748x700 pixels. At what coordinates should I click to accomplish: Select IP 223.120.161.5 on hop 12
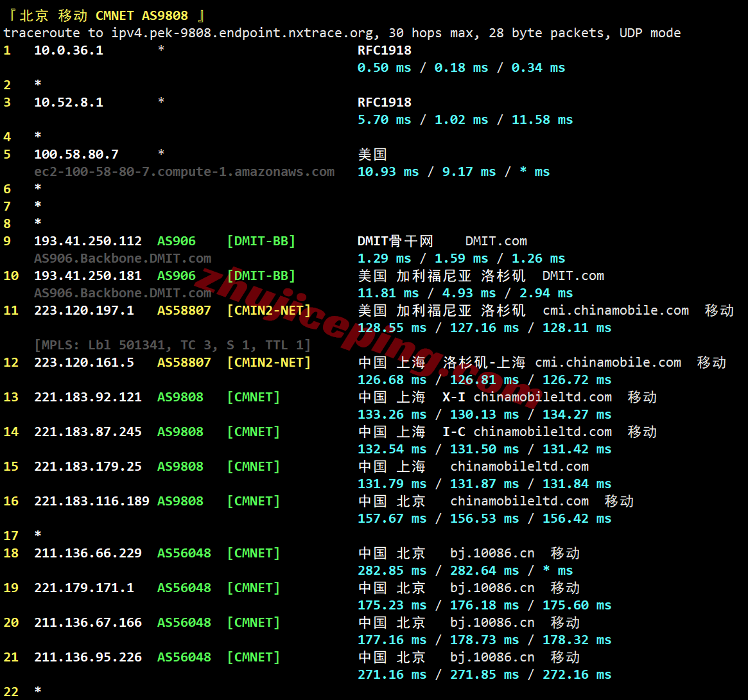(x=84, y=362)
